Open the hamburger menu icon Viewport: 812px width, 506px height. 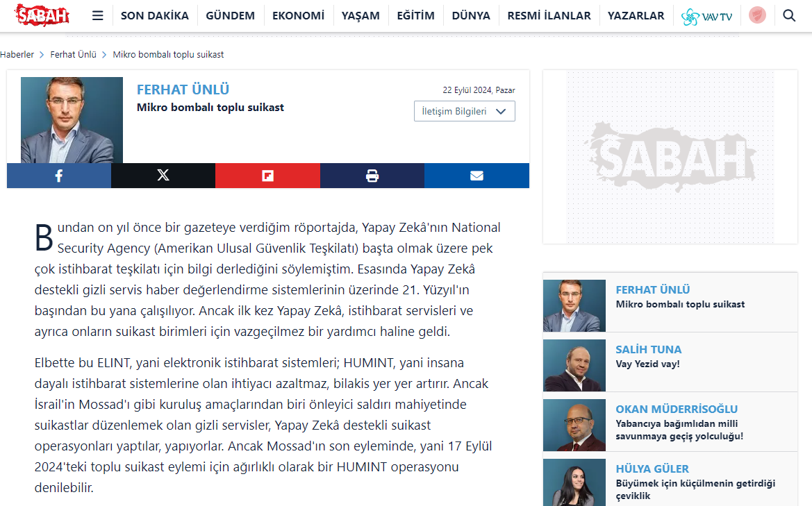tap(97, 15)
